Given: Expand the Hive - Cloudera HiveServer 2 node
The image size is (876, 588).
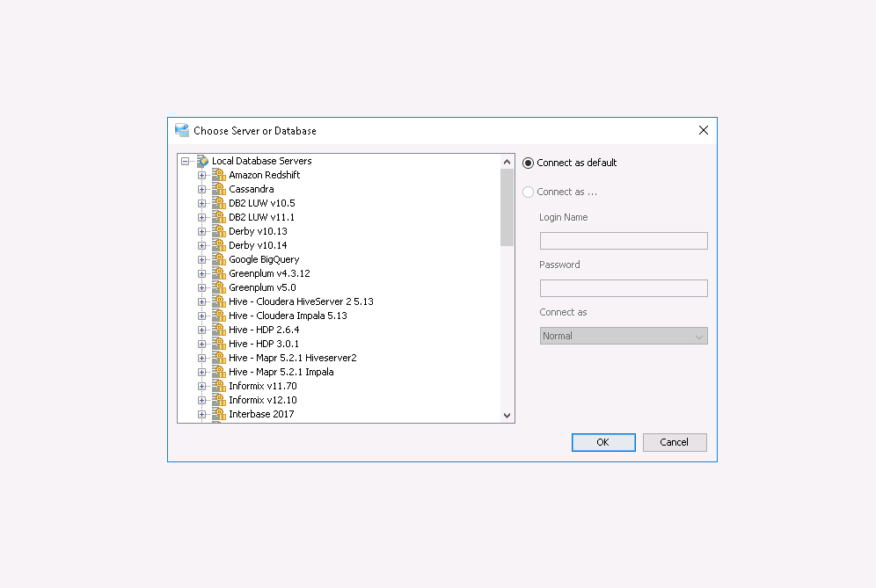Looking at the screenshot, I should [201, 302].
